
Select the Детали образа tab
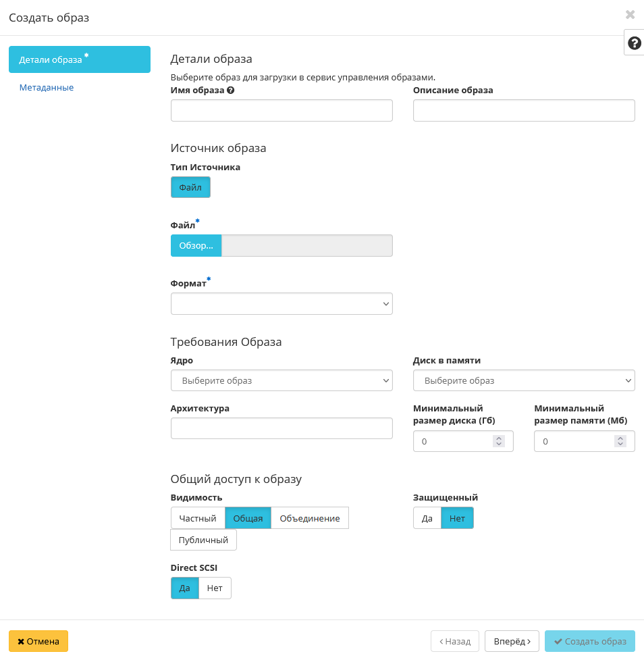(79, 59)
